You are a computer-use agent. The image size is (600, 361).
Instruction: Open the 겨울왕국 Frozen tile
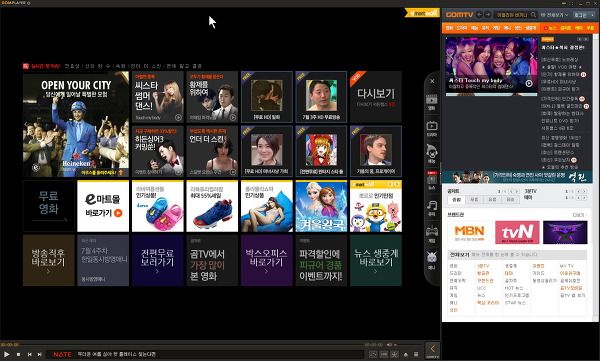point(321,206)
